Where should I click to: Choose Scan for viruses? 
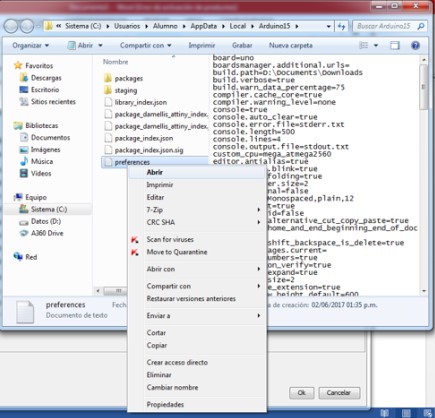click(197, 239)
